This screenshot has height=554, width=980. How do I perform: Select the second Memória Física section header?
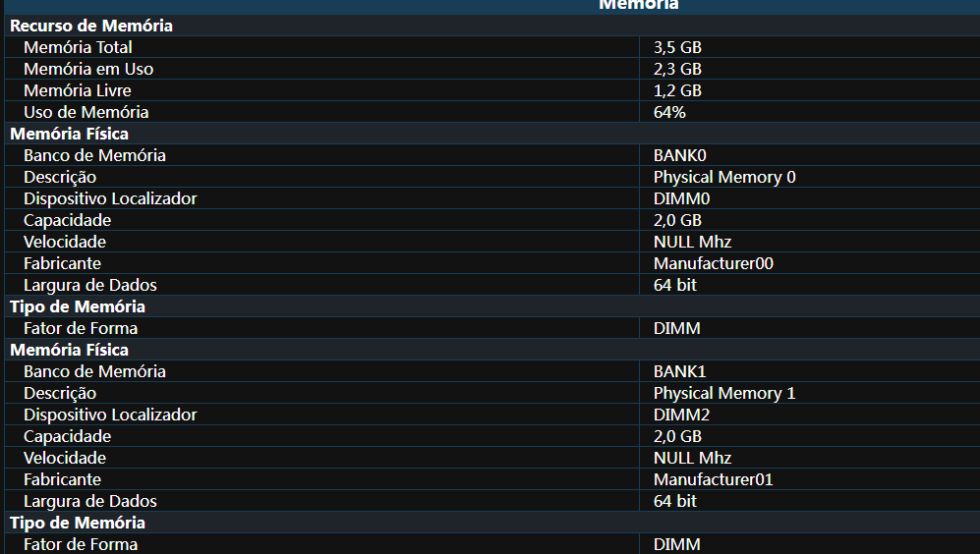click(70, 350)
